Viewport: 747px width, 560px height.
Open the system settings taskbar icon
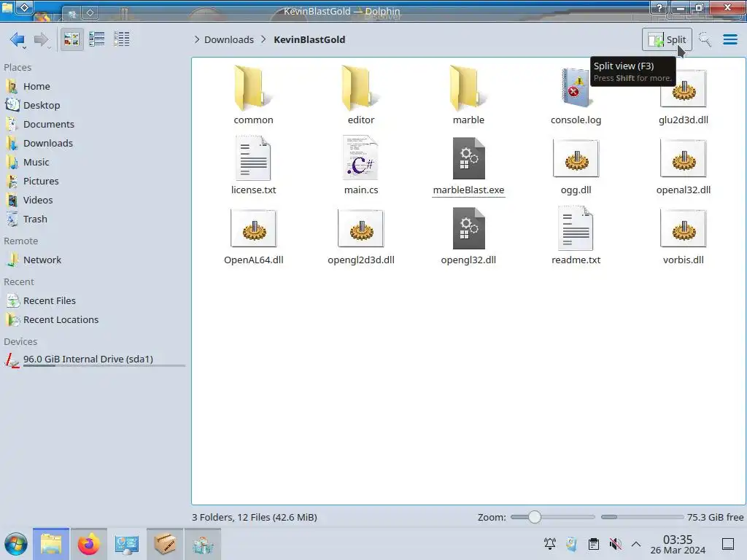[127, 544]
